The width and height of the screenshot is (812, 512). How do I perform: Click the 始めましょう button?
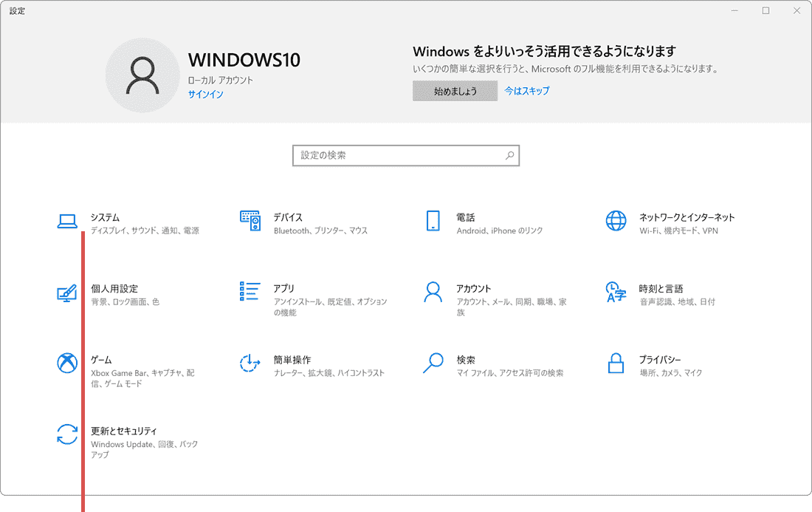455,91
